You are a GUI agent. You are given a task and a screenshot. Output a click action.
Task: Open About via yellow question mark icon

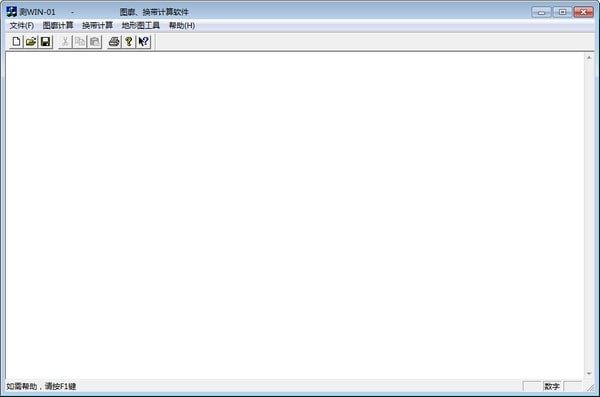click(x=129, y=41)
